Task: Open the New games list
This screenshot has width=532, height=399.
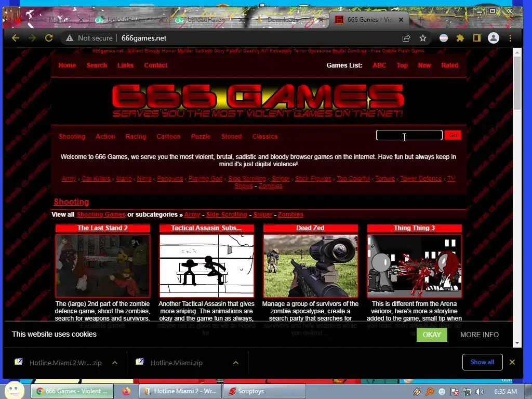Action: [x=424, y=65]
